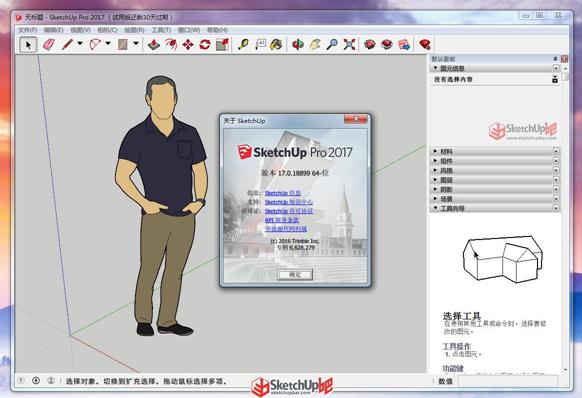
Task: Click the Send to LayOut icon
Action: pyautogui.click(x=404, y=45)
